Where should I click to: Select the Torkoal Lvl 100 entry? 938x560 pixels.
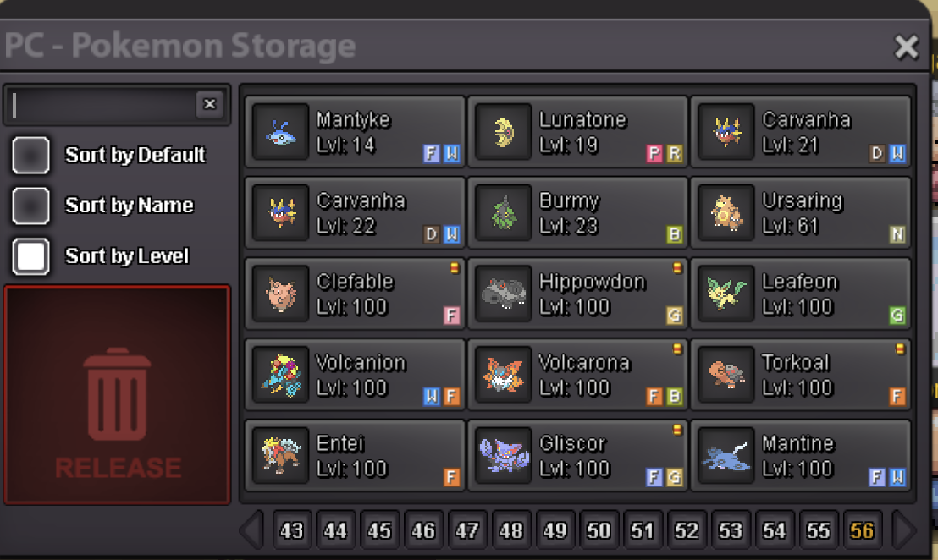[801, 375]
